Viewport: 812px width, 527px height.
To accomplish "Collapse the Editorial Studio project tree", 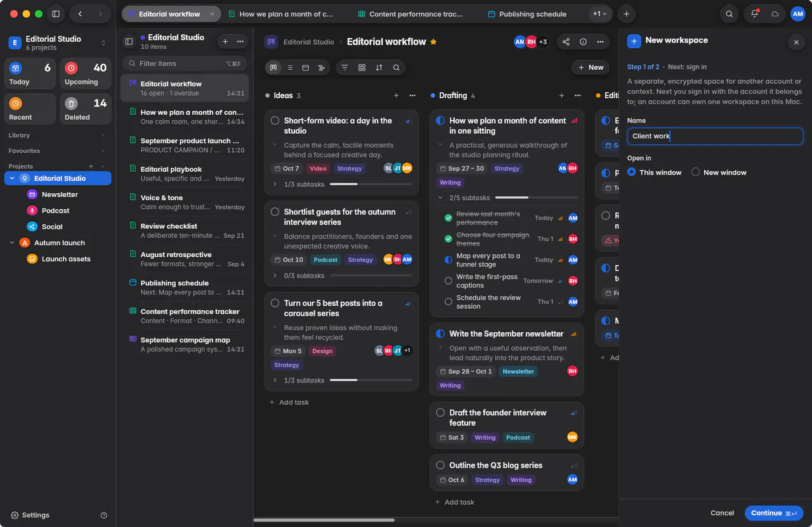I will [11, 179].
